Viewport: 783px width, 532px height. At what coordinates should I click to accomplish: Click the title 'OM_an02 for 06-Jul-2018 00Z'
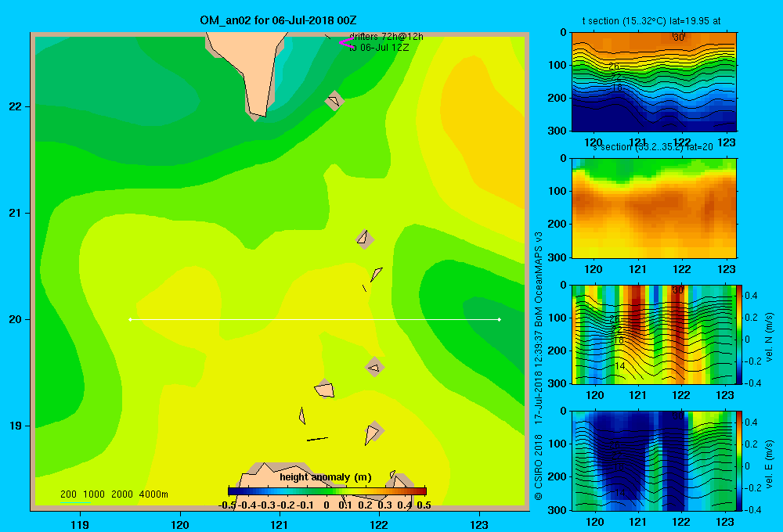click(x=278, y=20)
